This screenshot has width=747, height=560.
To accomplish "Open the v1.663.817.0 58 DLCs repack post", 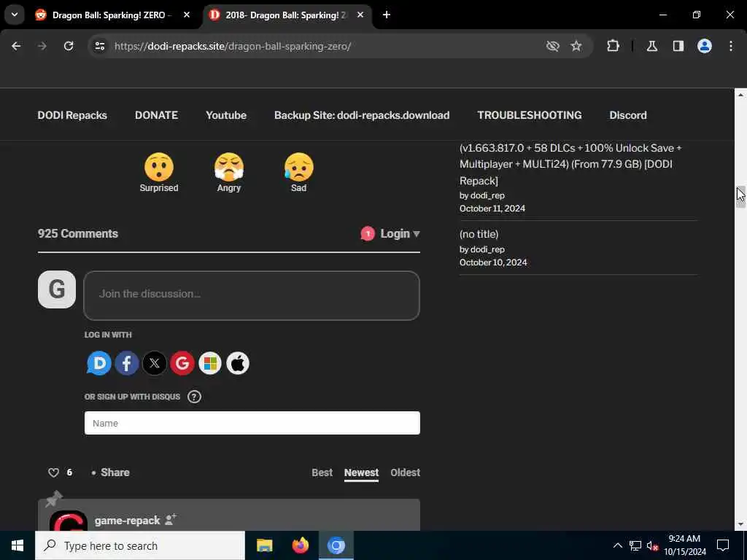I will pyautogui.click(x=570, y=164).
